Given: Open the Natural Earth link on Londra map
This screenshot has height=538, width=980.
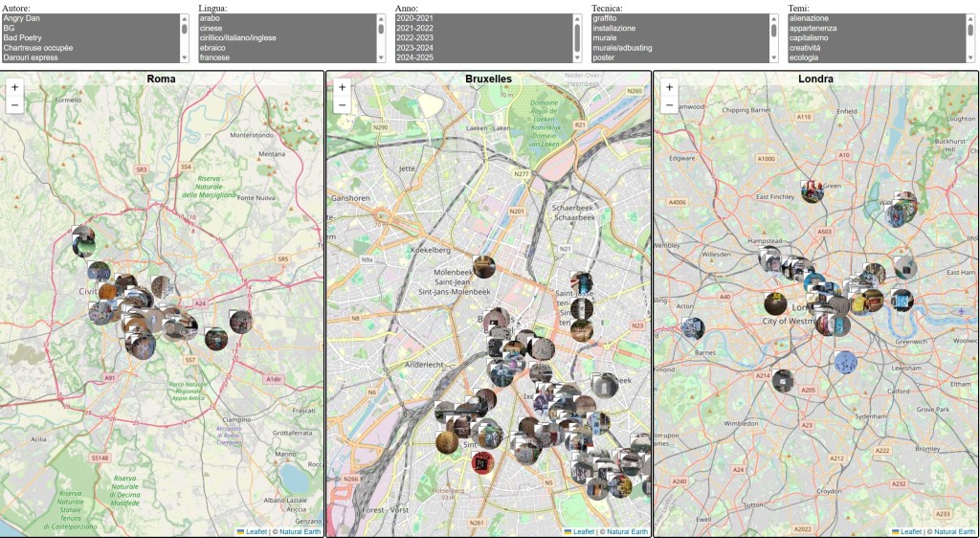Looking at the screenshot, I should (955, 531).
